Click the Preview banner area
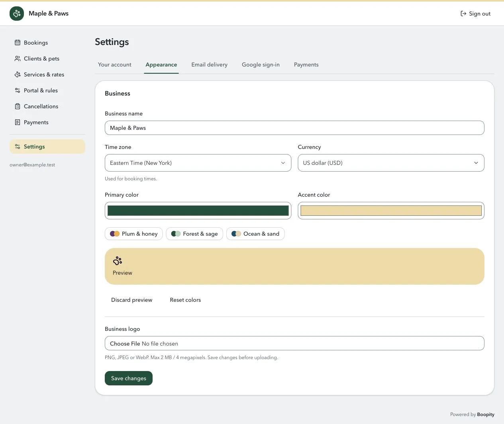 click(x=294, y=266)
